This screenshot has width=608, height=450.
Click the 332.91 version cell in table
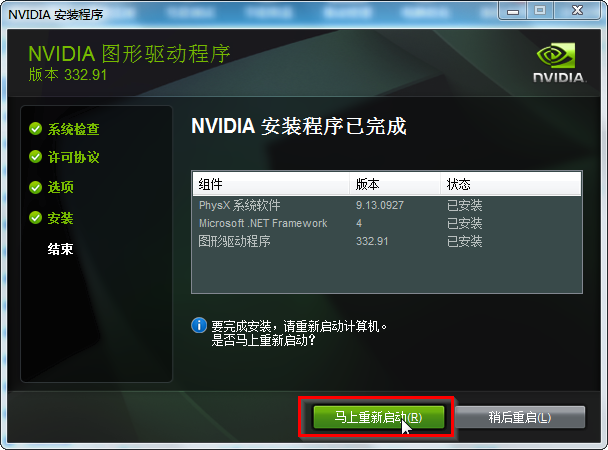[x=372, y=241]
